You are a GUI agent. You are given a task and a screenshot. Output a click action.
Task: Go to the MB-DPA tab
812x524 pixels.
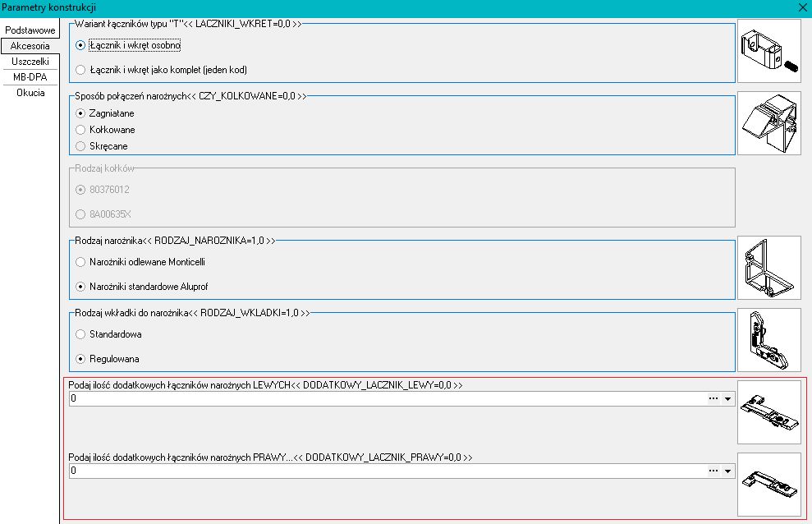tap(30, 77)
